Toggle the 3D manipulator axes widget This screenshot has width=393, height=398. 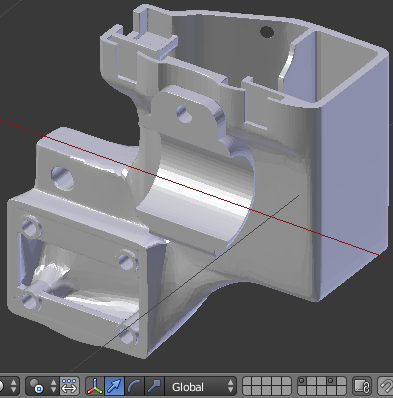95,387
